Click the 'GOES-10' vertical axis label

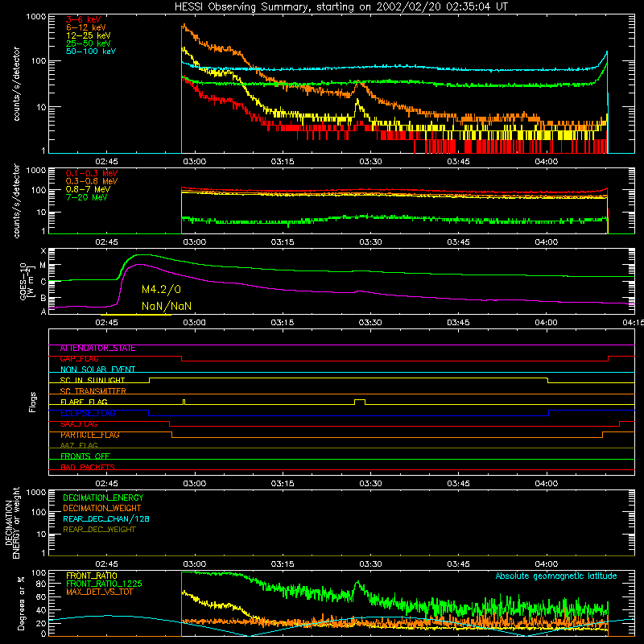click(x=23, y=281)
